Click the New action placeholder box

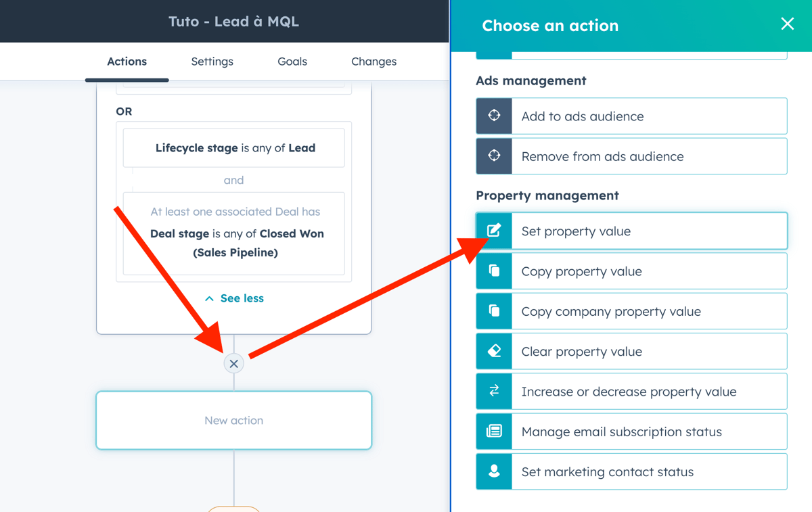click(234, 420)
